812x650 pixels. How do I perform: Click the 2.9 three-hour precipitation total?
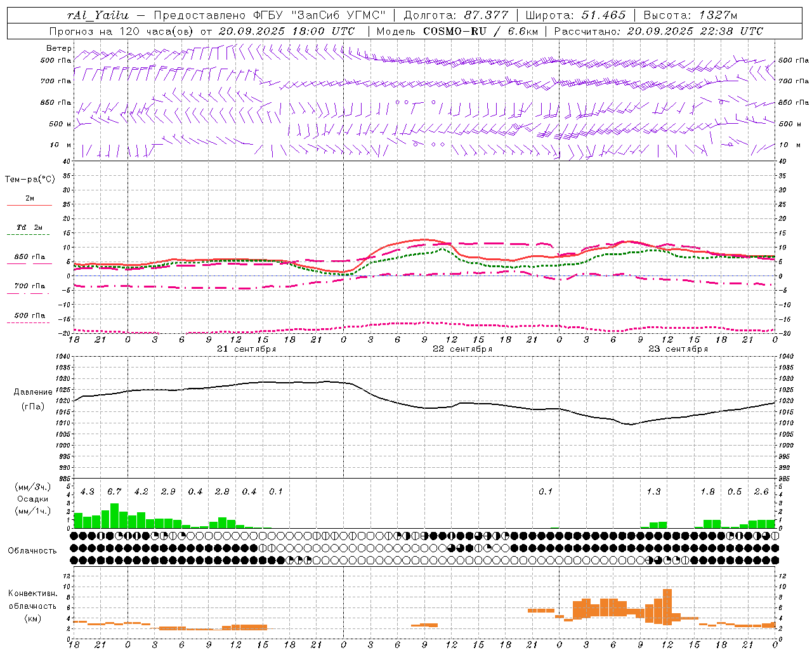tap(168, 491)
